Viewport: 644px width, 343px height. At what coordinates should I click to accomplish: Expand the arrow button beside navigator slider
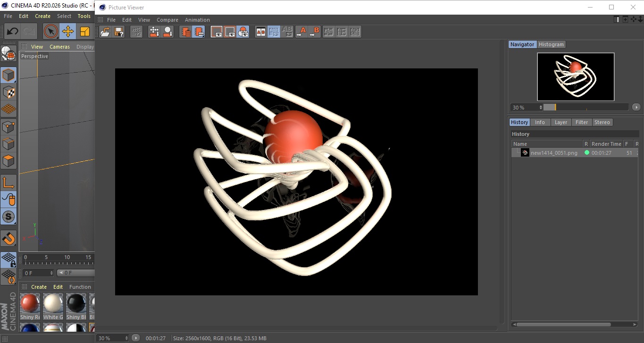(636, 108)
